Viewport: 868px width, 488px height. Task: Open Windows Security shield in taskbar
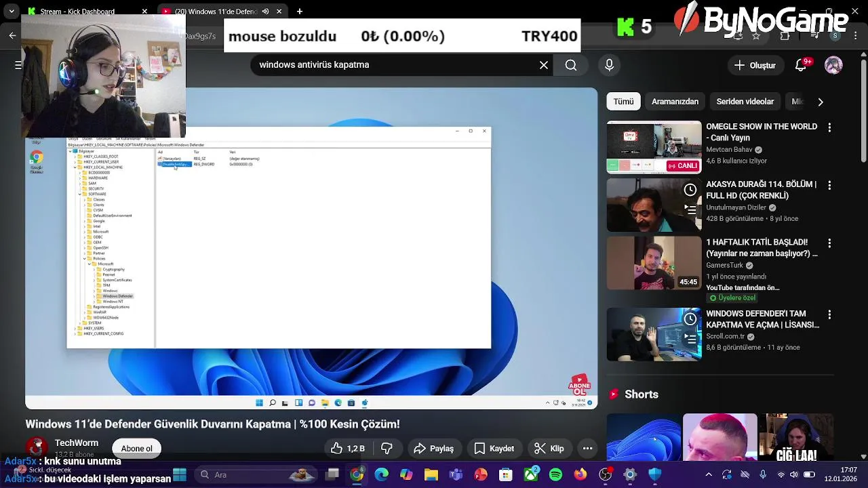tap(655, 474)
